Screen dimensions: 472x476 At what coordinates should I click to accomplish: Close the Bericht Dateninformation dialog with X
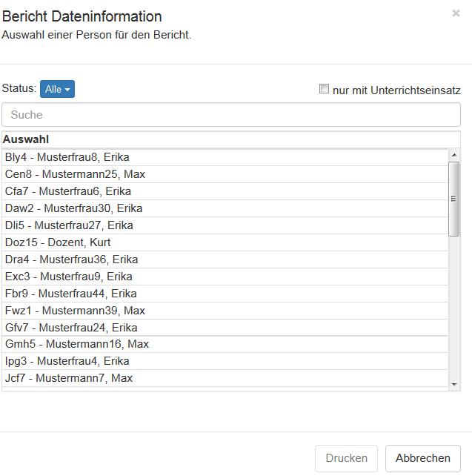coord(456,13)
